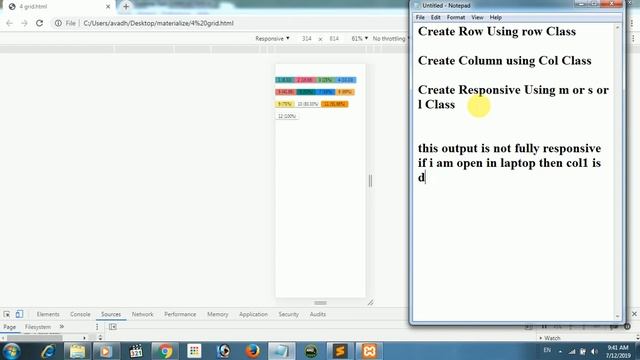
Task: Switch to Chrome on the taskbar
Action: click(x=165, y=351)
